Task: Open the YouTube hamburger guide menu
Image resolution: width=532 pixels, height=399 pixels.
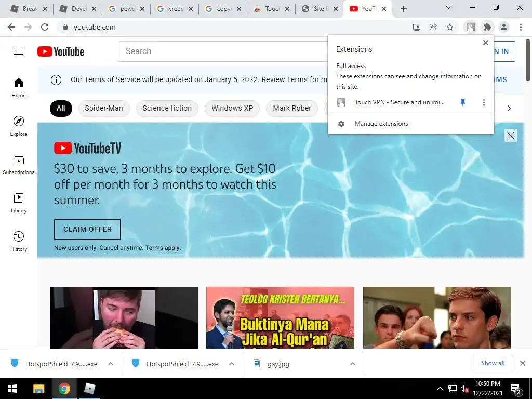Action: click(x=19, y=51)
